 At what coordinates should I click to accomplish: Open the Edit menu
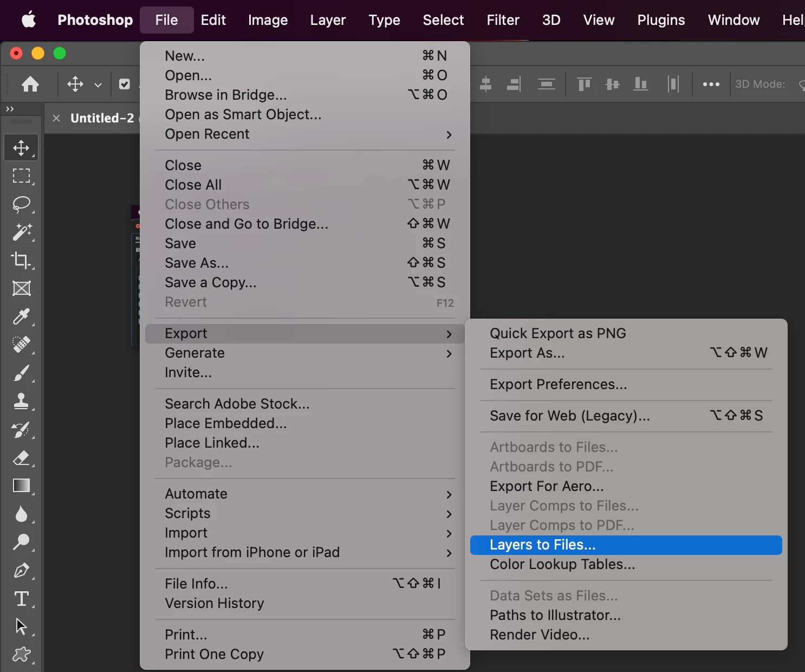coord(213,20)
